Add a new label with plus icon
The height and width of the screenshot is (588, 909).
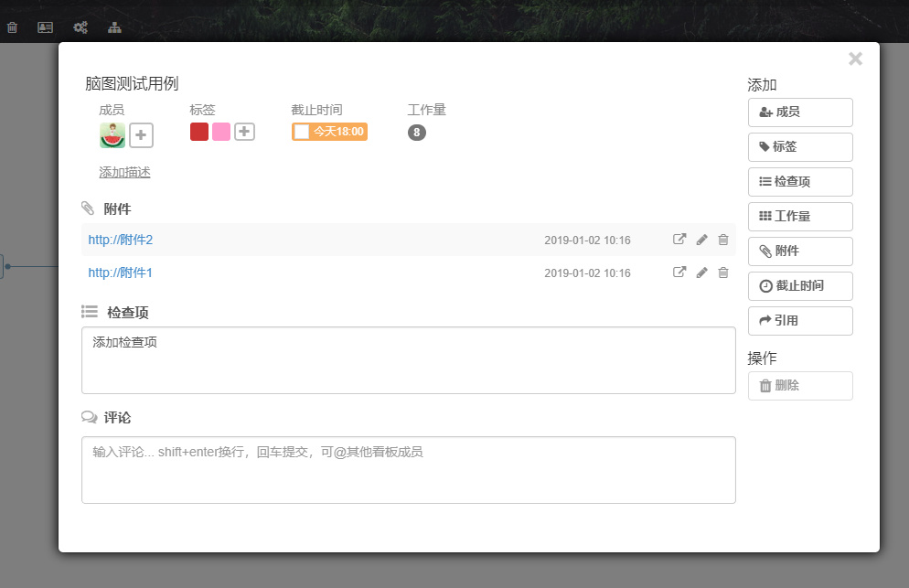[244, 132]
